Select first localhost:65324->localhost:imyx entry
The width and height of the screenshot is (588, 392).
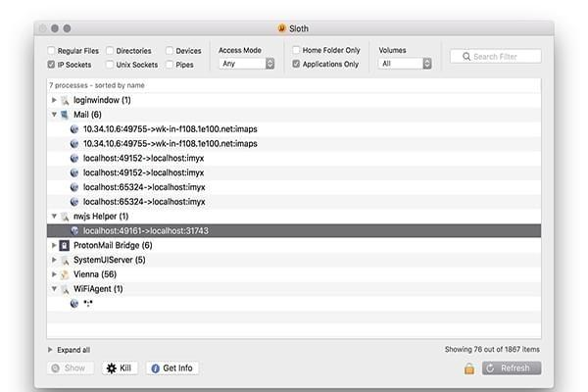[x=294, y=187]
